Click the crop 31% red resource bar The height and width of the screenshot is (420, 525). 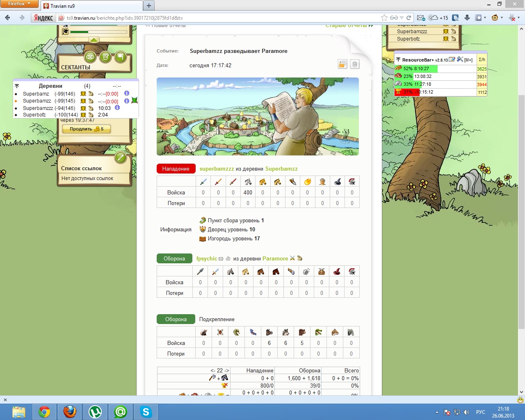pos(435,92)
